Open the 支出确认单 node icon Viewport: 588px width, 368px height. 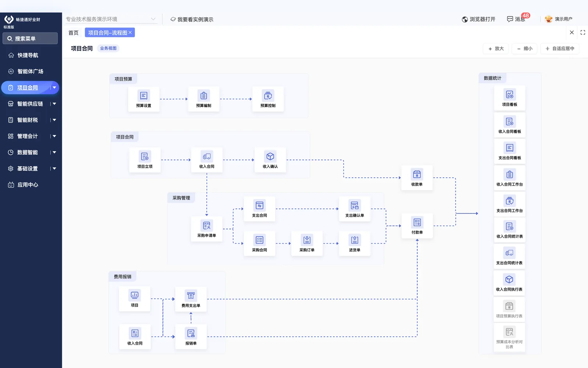[355, 206]
